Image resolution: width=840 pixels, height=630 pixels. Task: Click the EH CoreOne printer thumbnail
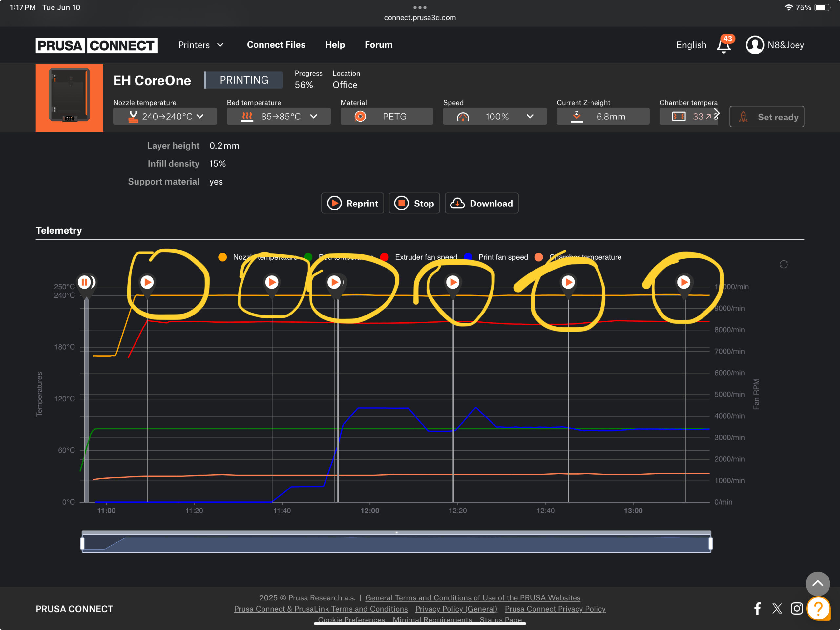tap(70, 98)
